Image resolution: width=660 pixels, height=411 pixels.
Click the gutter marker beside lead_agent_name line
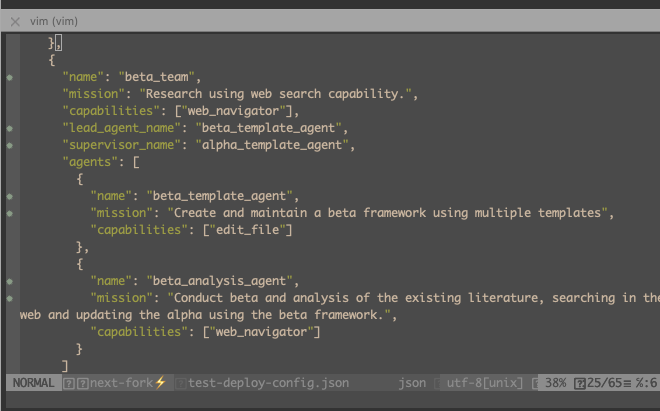tap(10, 128)
